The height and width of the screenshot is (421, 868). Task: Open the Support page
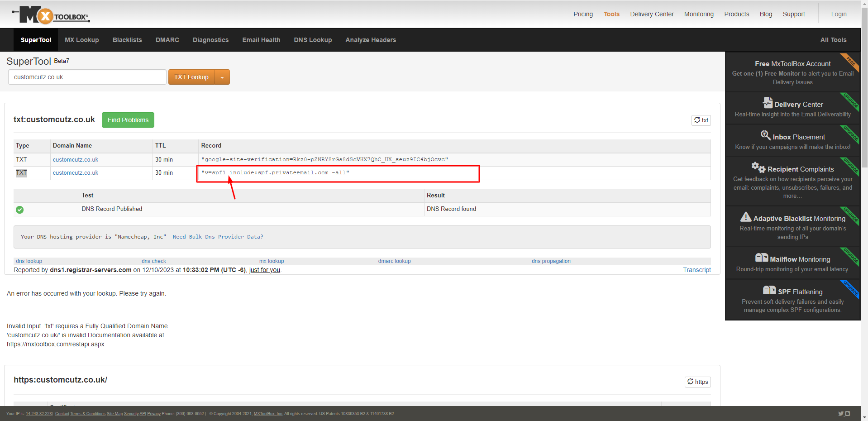pos(794,14)
